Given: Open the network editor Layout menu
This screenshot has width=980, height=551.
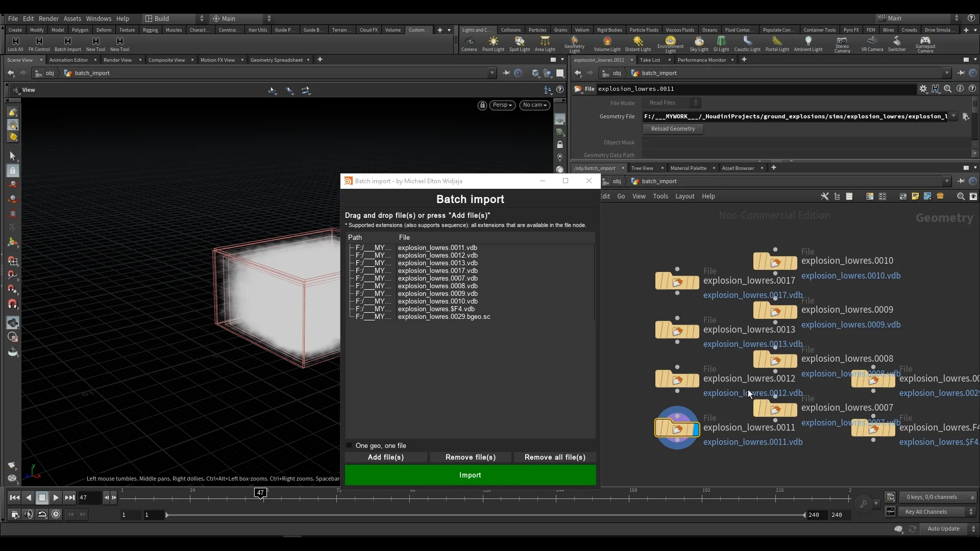Looking at the screenshot, I should tap(684, 196).
